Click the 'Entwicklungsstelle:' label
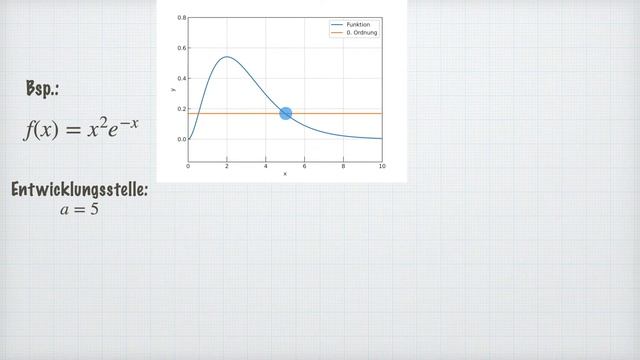This screenshot has height=360, width=640. point(80,189)
